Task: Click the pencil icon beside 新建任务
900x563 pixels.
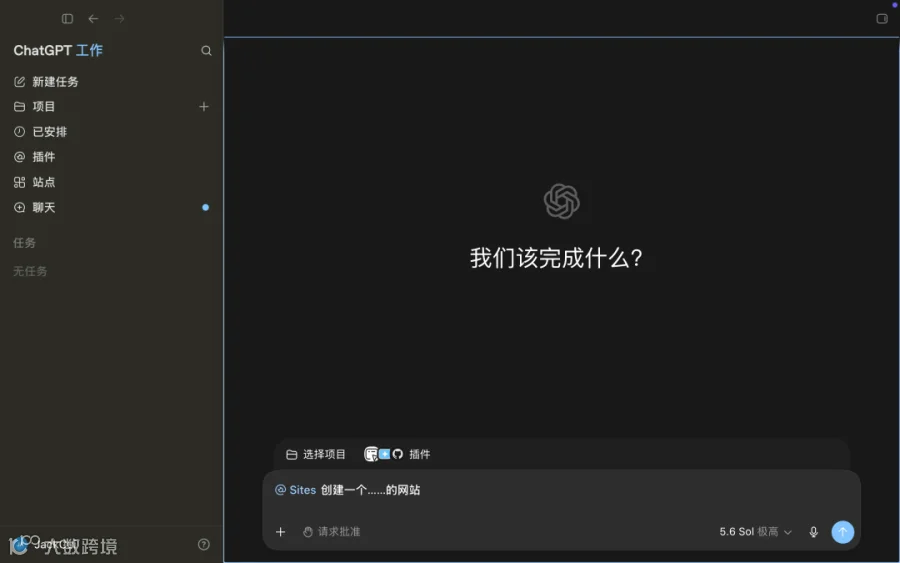Action: tap(20, 81)
